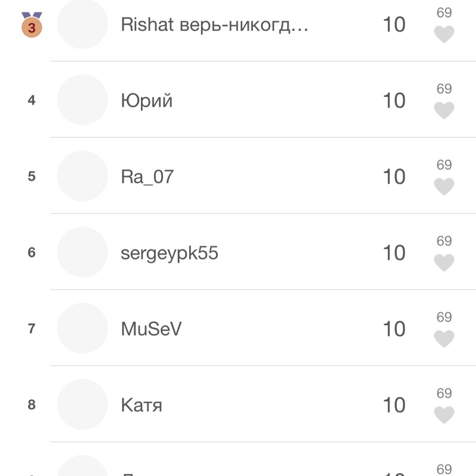
Task: Click the score 10 for Ra_07
Action: click(x=394, y=177)
